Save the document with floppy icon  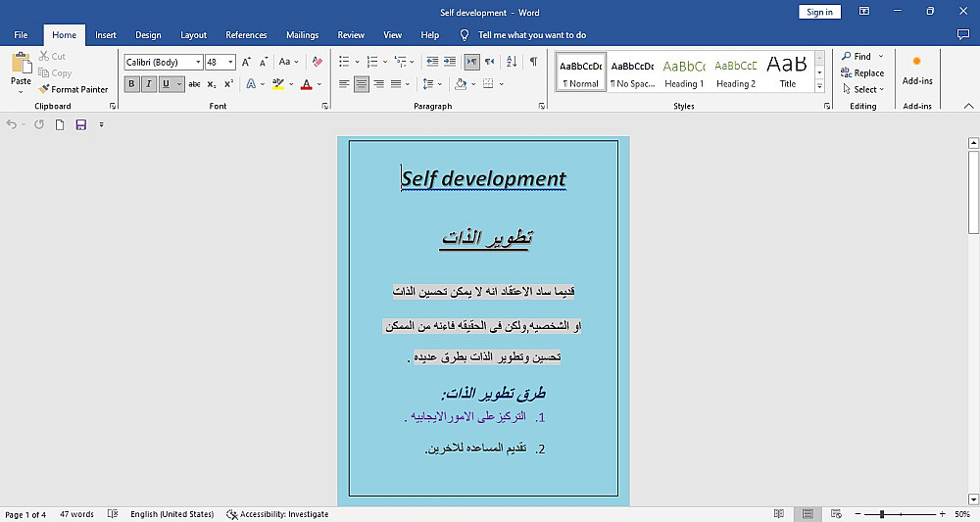click(x=80, y=125)
